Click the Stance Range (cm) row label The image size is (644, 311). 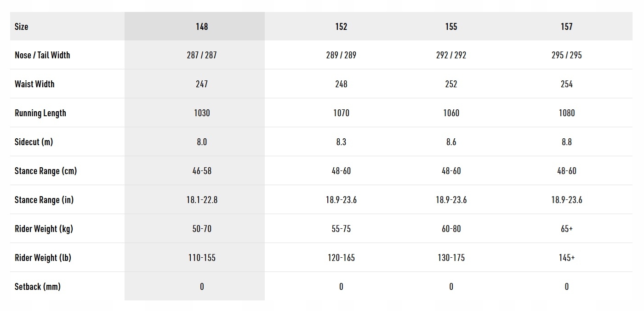tap(46, 171)
